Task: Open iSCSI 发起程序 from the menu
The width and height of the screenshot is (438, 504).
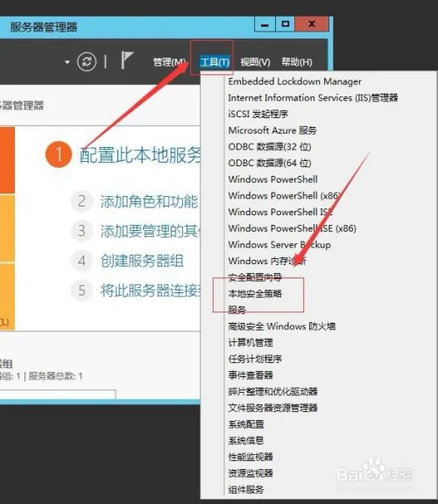Action: (258, 114)
